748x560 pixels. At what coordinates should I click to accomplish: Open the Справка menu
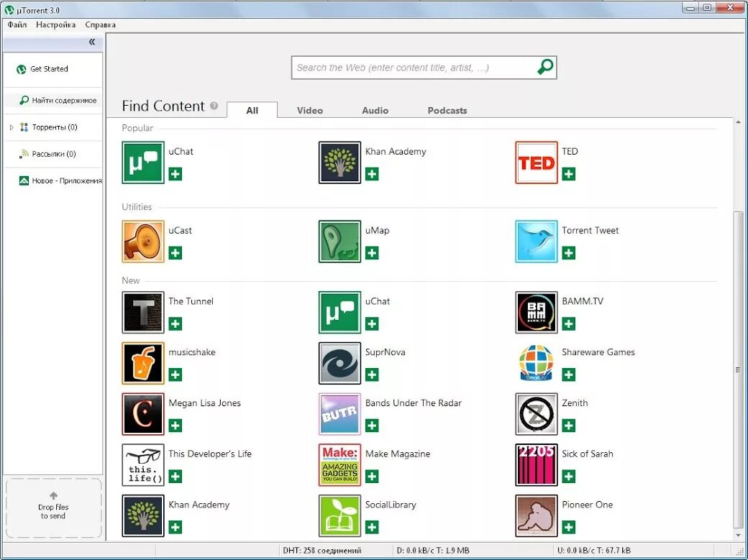[x=100, y=25]
